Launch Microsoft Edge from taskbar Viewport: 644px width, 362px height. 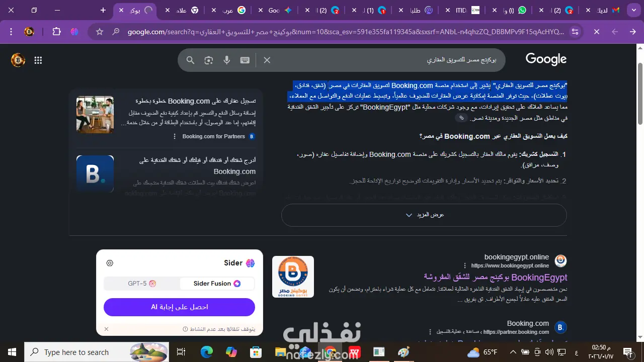coord(207,352)
